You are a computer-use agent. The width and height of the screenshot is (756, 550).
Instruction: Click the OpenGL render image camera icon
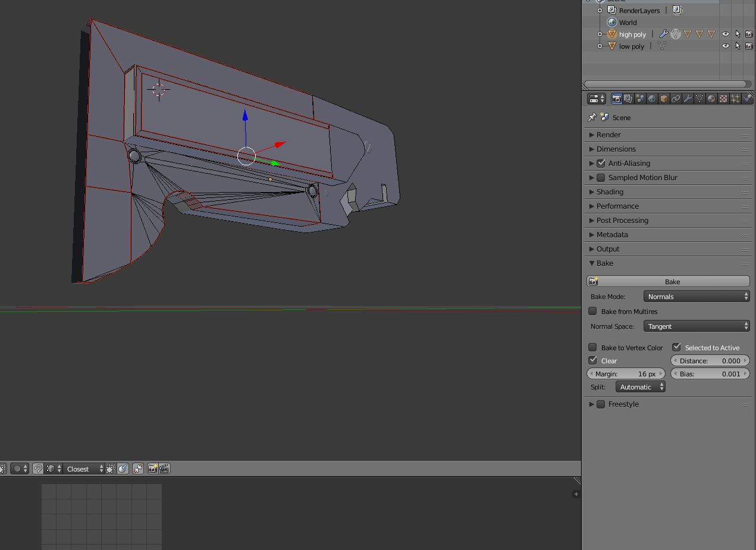point(152,469)
